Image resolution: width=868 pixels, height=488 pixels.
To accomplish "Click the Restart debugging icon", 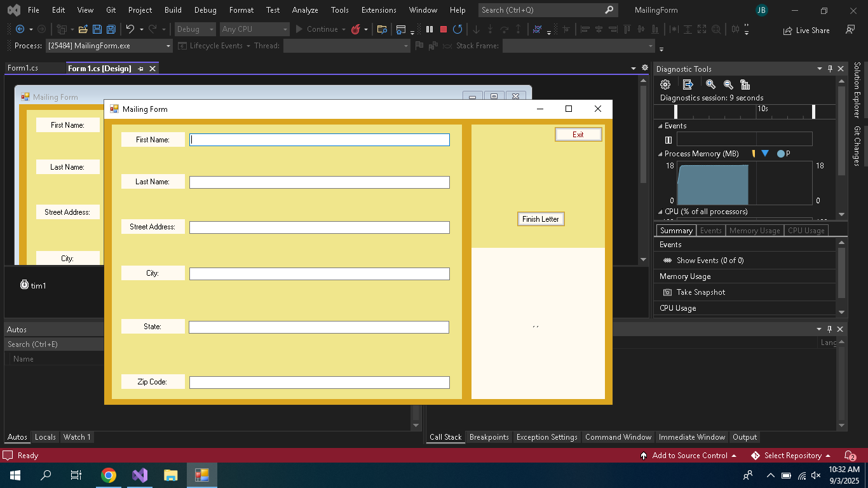I will pos(458,29).
